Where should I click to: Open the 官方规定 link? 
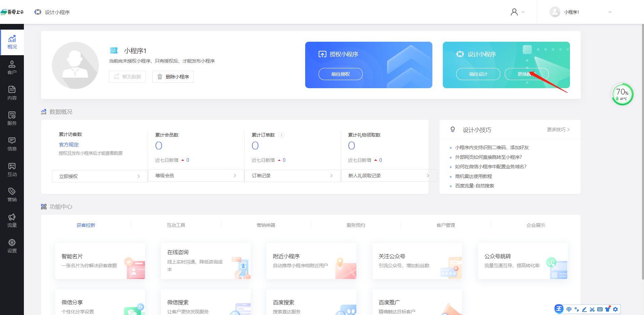(69, 145)
